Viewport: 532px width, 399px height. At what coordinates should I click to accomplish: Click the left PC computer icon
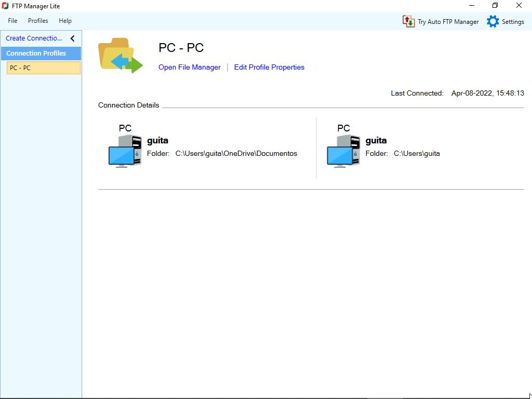pyautogui.click(x=125, y=151)
